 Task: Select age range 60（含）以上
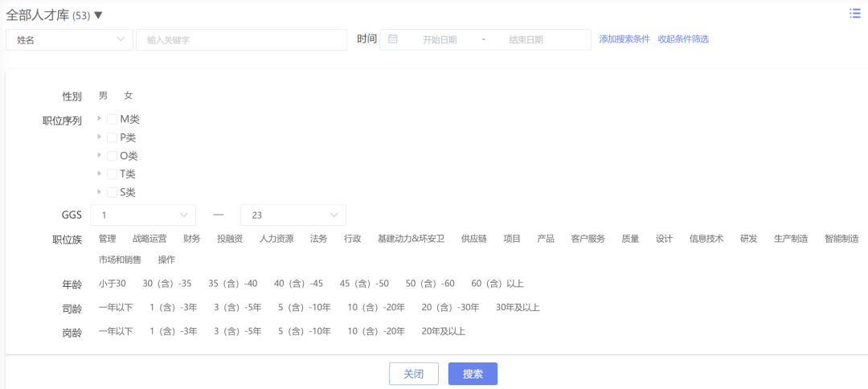[497, 284]
